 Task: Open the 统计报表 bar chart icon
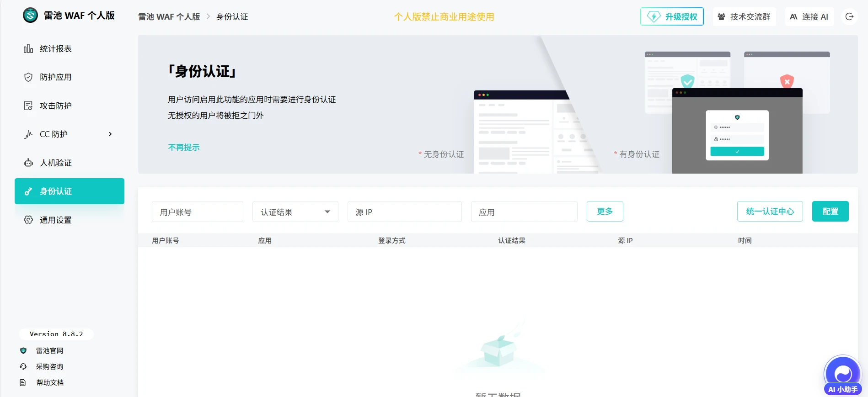click(x=28, y=48)
